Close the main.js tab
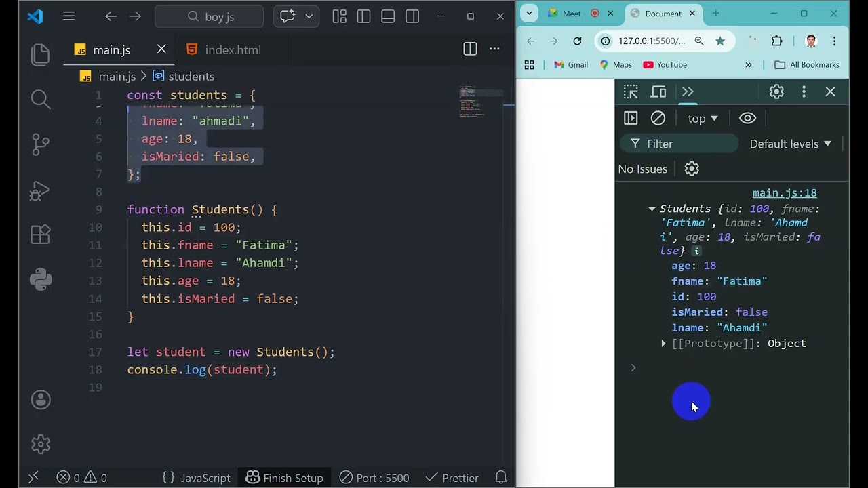868x488 pixels. [x=161, y=49]
